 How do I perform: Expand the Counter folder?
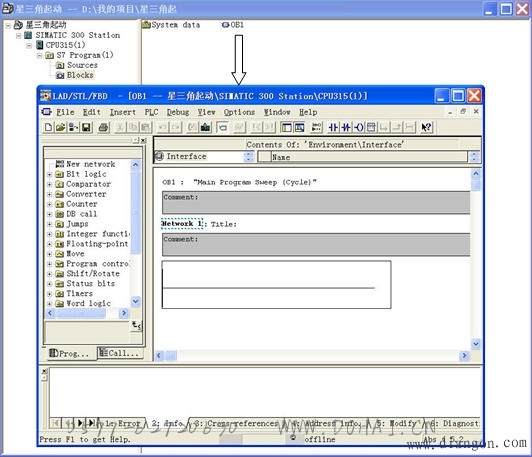click(x=50, y=204)
